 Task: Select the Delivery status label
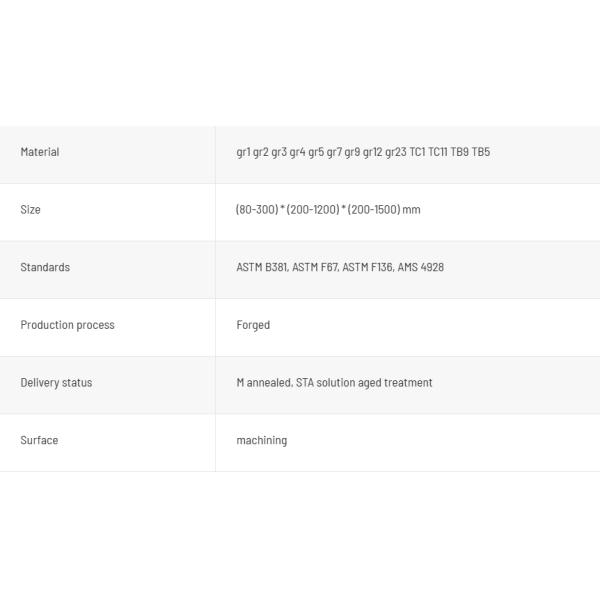(x=56, y=383)
